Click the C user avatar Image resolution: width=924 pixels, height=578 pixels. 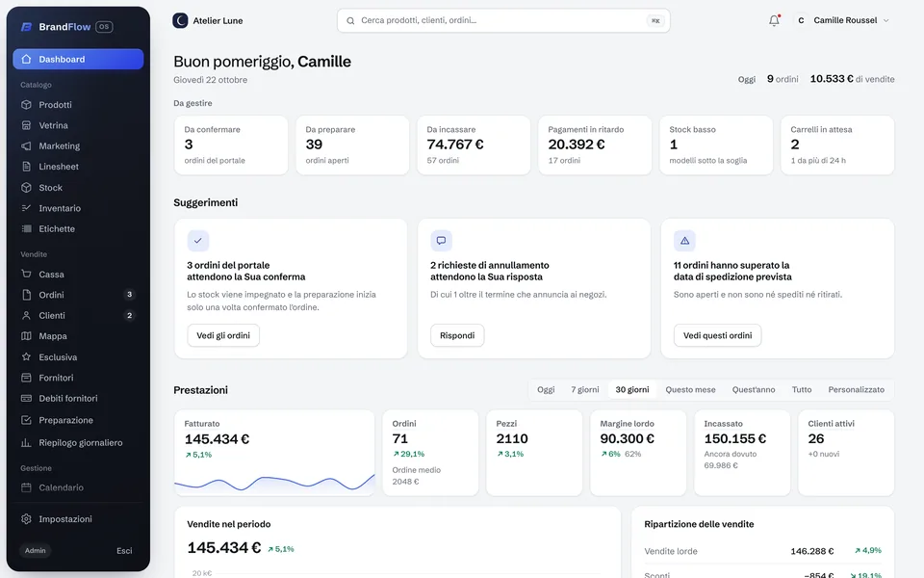tap(801, 20)
